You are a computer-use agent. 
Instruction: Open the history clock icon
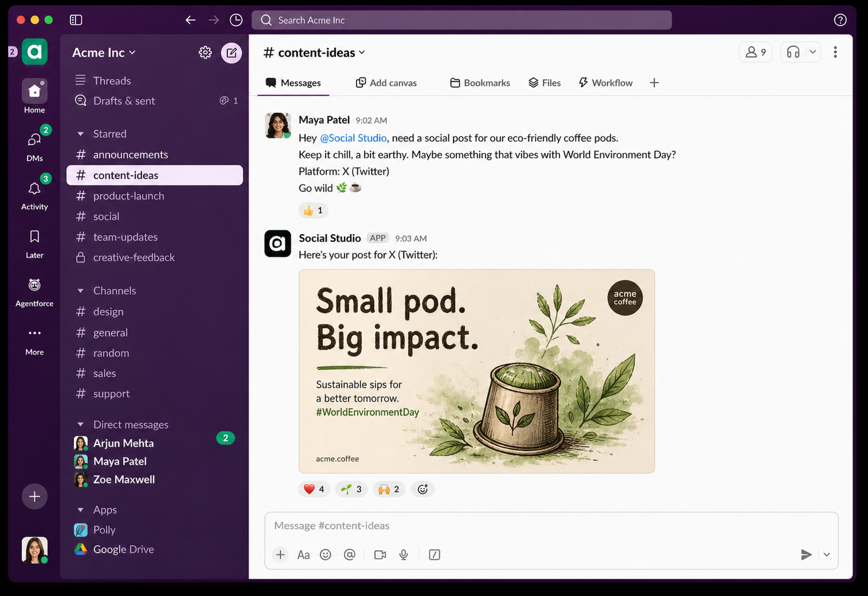[236, 20]
